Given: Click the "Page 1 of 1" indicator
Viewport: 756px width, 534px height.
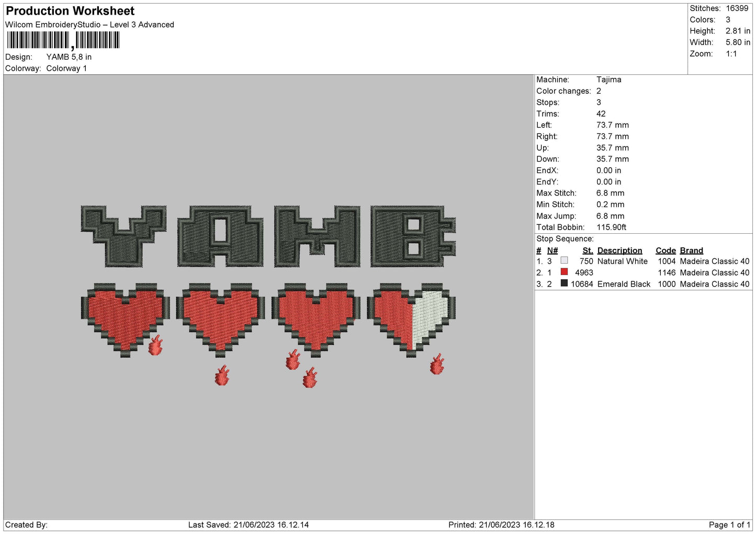Looking at the screenshot, I should [730, 525].
